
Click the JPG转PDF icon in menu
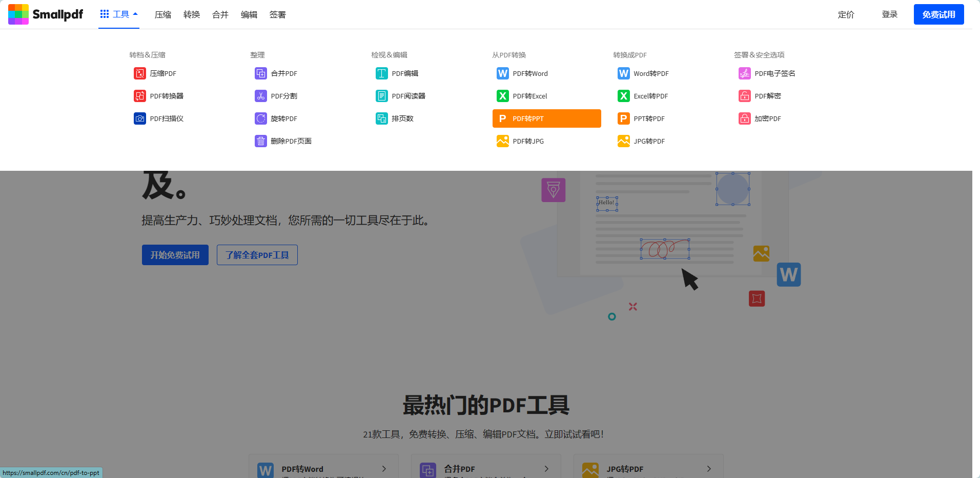(x=624, y=141)
